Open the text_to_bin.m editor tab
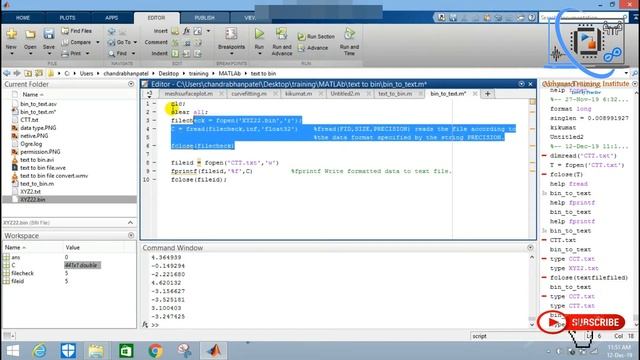 tap(395, 94)
